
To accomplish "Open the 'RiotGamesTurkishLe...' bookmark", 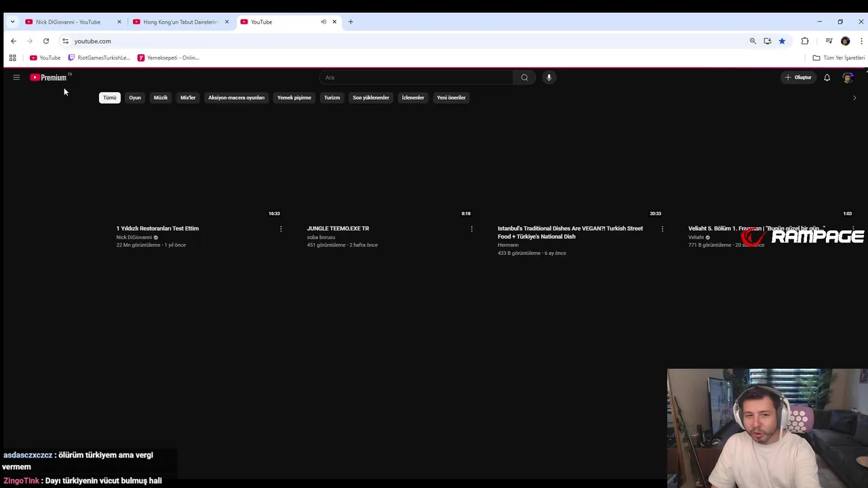I will point(99,58).
